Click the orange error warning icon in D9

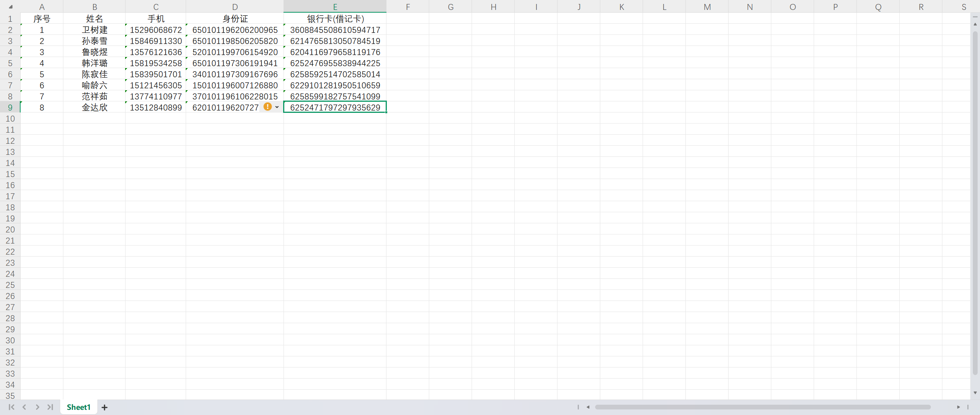click(x=268, y=107)
